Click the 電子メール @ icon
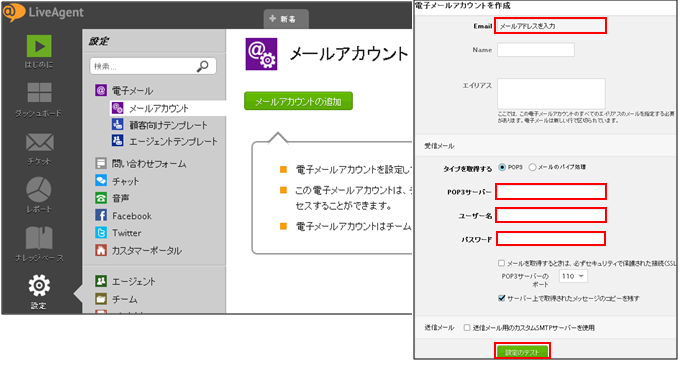693x367 pixels. click(101, 91)
